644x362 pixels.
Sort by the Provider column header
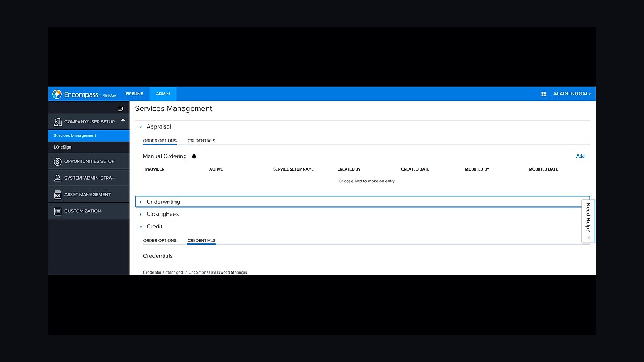click(x=155, y=169)
